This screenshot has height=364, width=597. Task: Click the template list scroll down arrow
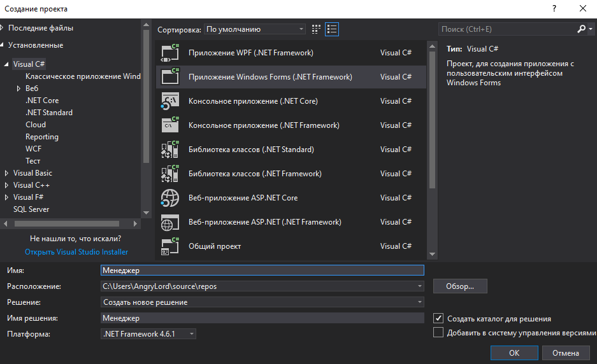point(432,254)
